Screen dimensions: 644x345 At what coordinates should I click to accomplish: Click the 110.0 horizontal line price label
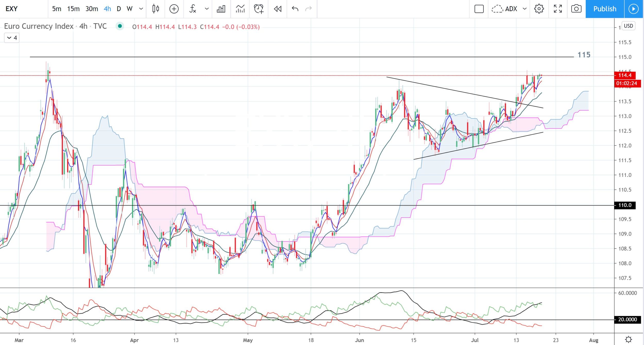point(625,205)
